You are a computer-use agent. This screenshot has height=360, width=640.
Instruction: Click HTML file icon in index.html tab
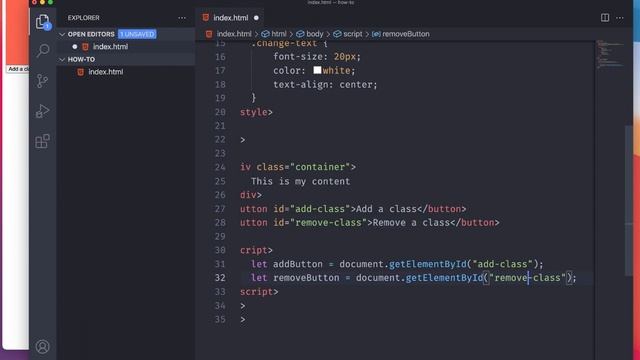point(206,18)
